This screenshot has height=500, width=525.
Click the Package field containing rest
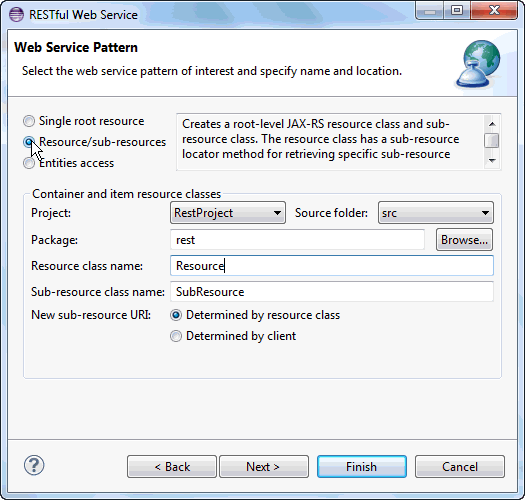tap(297, 240)
